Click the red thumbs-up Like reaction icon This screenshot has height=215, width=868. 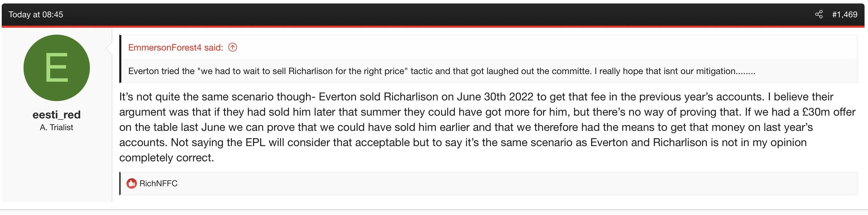point(131,183)
